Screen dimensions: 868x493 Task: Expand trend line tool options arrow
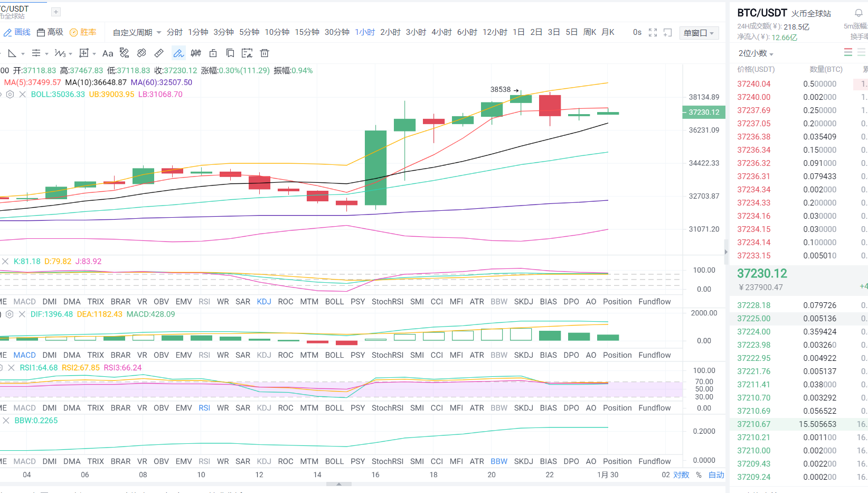[23, 54]
